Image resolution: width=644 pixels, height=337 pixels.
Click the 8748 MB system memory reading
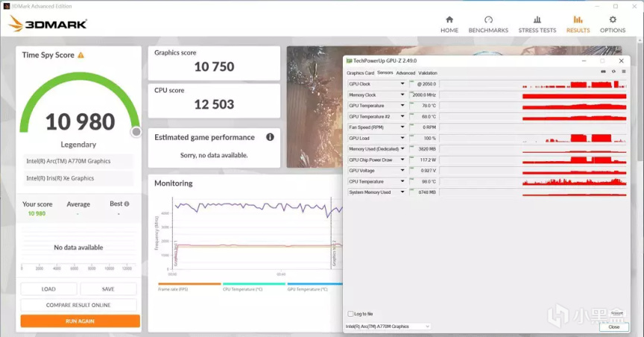point(427,192)
